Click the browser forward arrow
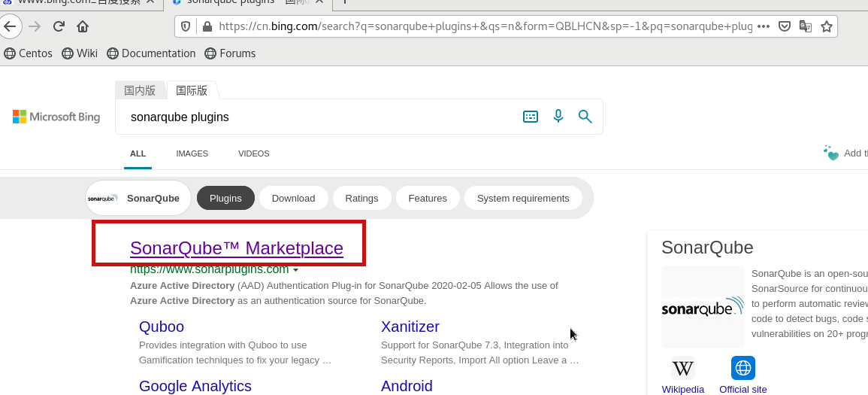868x395 pixels. click(x=35, y=26)
